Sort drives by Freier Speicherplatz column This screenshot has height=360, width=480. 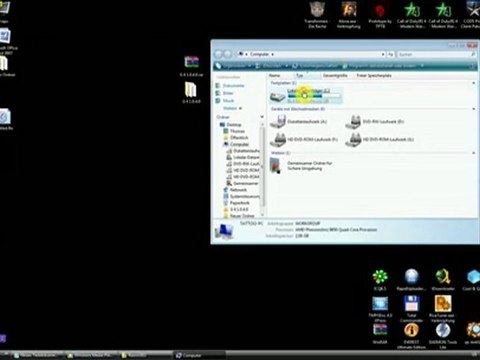pos(374,76)
